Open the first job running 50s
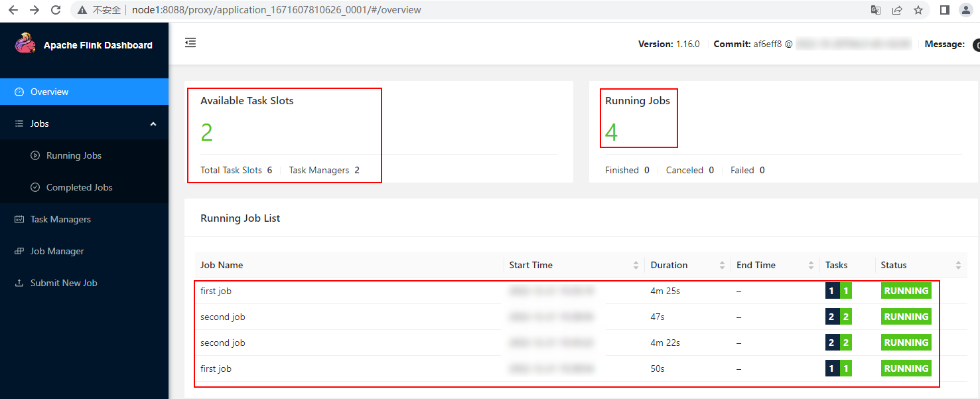The width and height of the screenshot is (980, 399). click(216, 368)
